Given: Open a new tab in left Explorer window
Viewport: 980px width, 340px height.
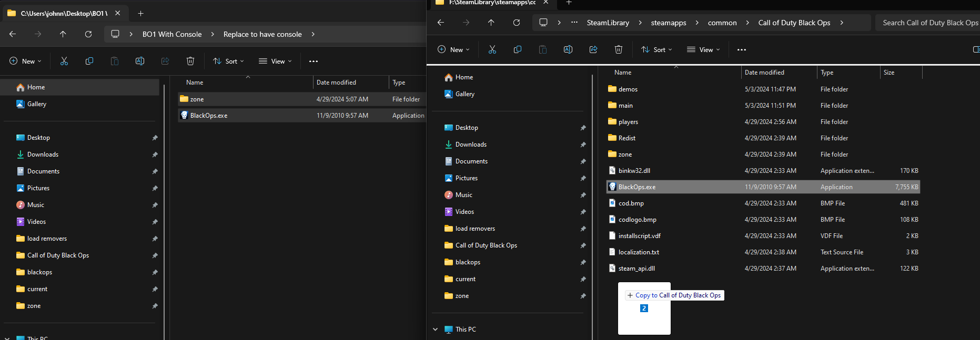Looking at the screenshot, I should pos(140,13).
